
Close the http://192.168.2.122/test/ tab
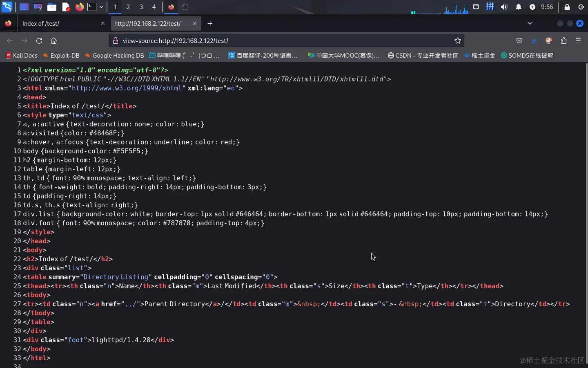(x=195, y=24)
